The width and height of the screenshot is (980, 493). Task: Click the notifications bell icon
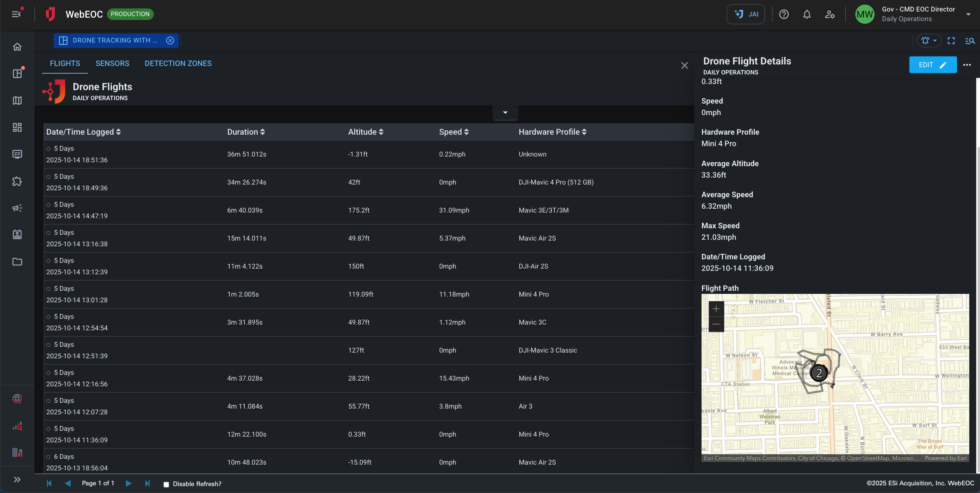807,15
